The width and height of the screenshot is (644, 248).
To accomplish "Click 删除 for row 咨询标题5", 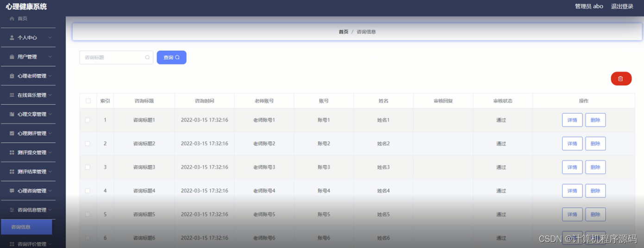I will click(x=595, y=214).
